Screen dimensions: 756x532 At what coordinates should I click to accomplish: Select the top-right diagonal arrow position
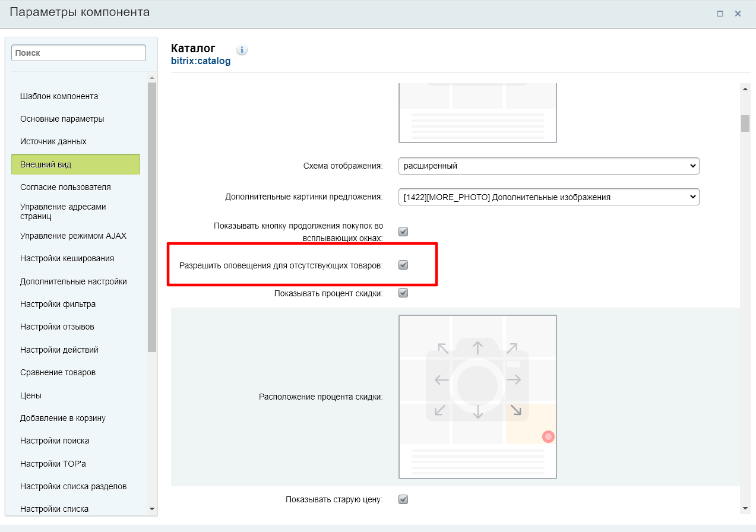pos(512,348)
